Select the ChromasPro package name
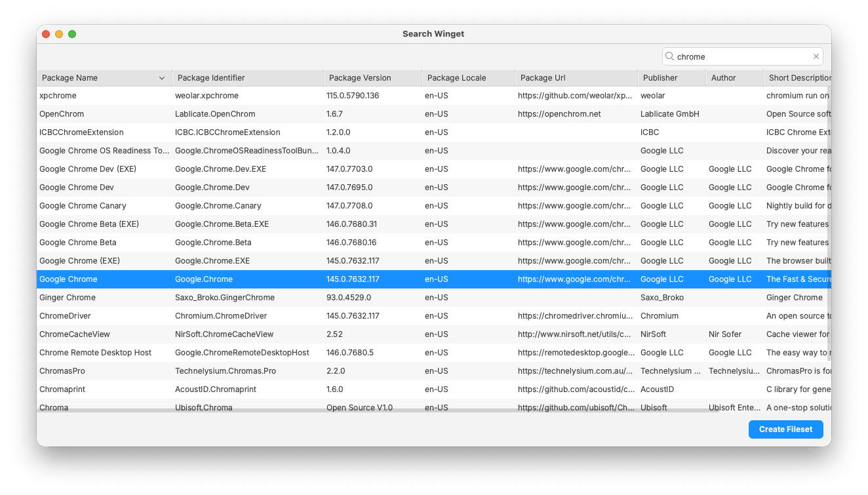The height and width of the screenshot is (495, 868). tap(62, 371)
